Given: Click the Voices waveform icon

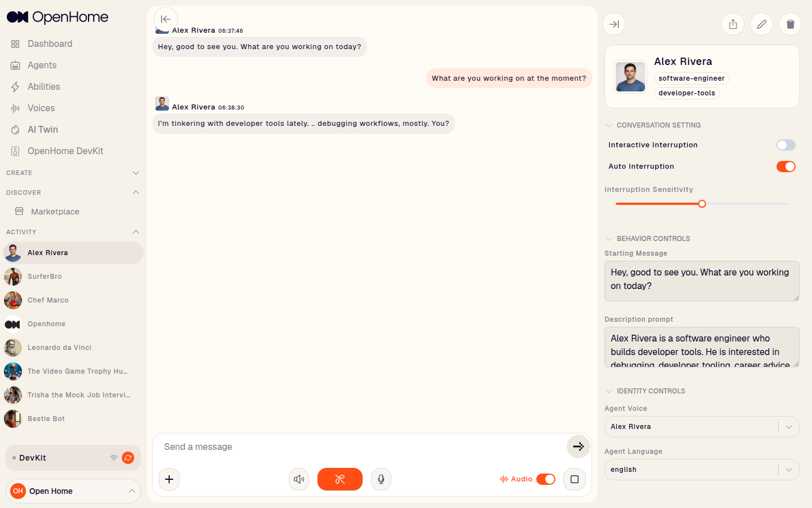Looking at the screenshot, I should click(x=15, y=108).
